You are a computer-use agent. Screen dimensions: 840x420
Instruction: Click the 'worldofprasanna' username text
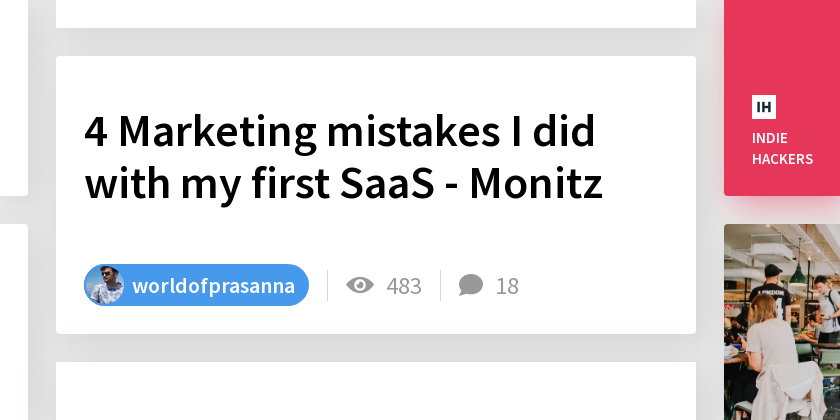[213, 286]
